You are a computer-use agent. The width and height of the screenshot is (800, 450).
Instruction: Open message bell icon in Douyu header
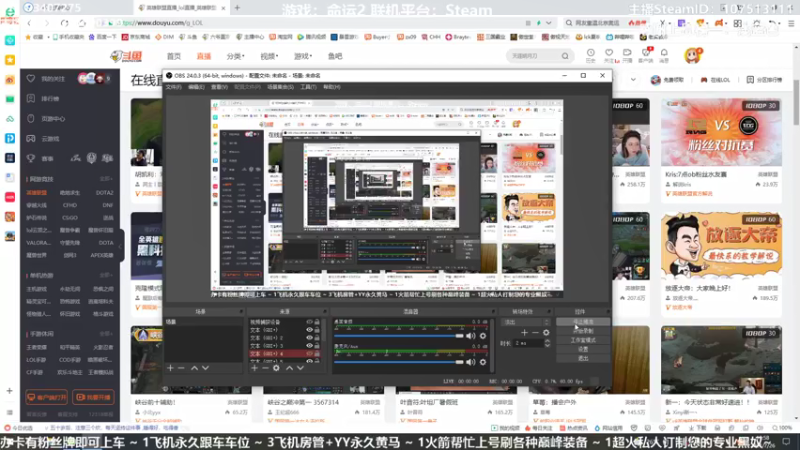[x=664, y=53]
